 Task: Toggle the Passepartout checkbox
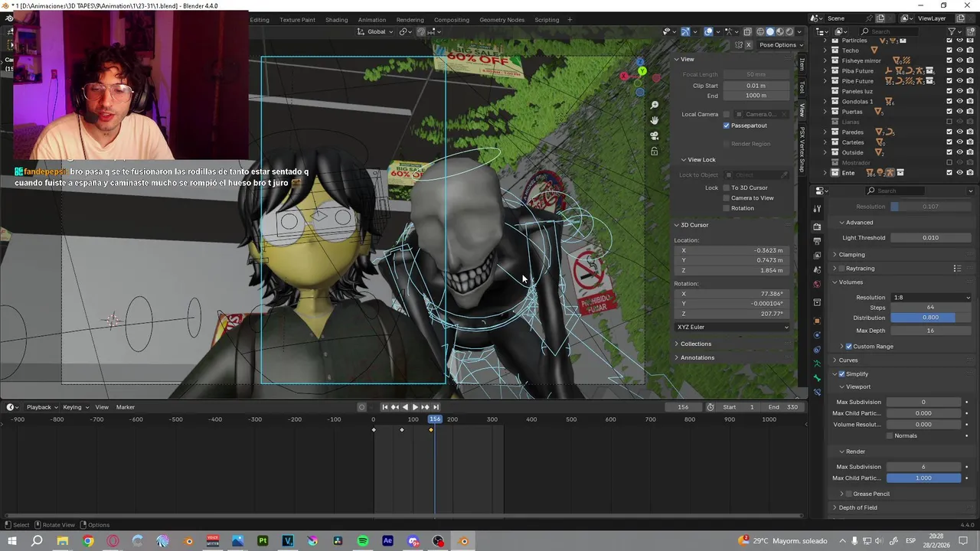click(727, 126)
